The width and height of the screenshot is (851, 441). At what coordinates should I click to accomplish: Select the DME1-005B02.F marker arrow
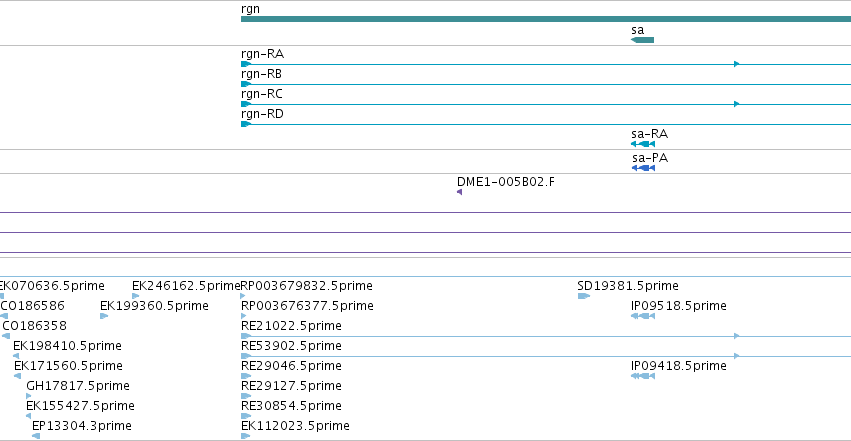460,192
